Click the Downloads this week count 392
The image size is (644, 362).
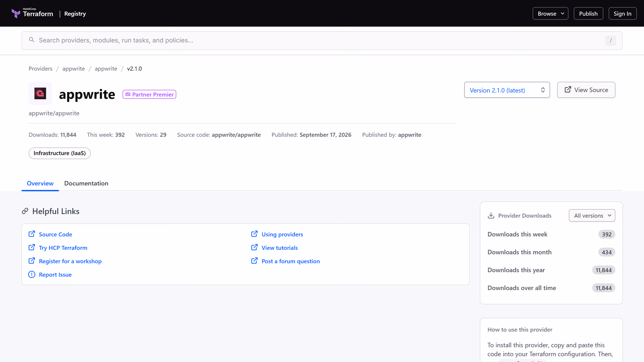click(x=607, y=234)
